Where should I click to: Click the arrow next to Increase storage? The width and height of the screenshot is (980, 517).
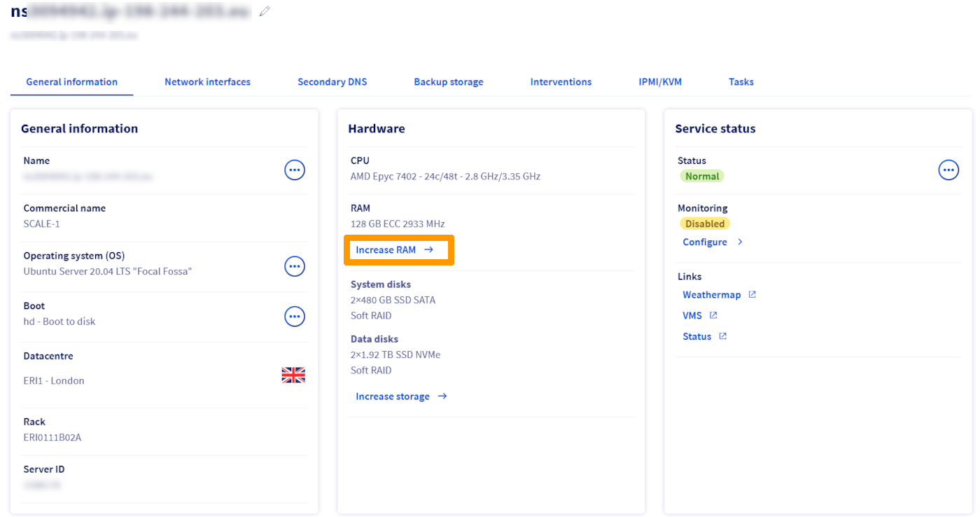[442, 397]
